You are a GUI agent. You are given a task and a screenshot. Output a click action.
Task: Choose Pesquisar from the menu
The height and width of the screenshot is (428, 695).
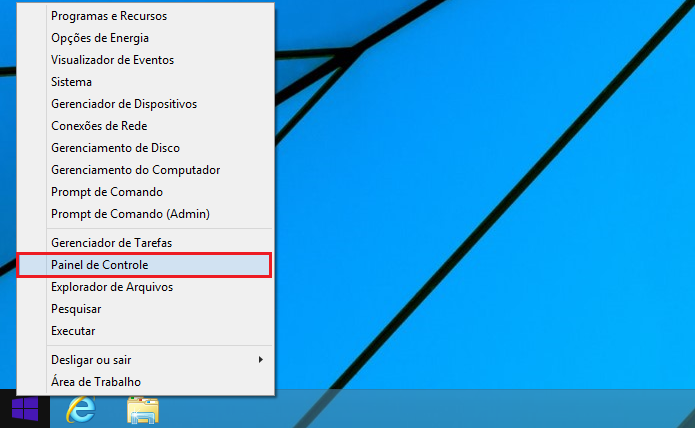(145, 309)
